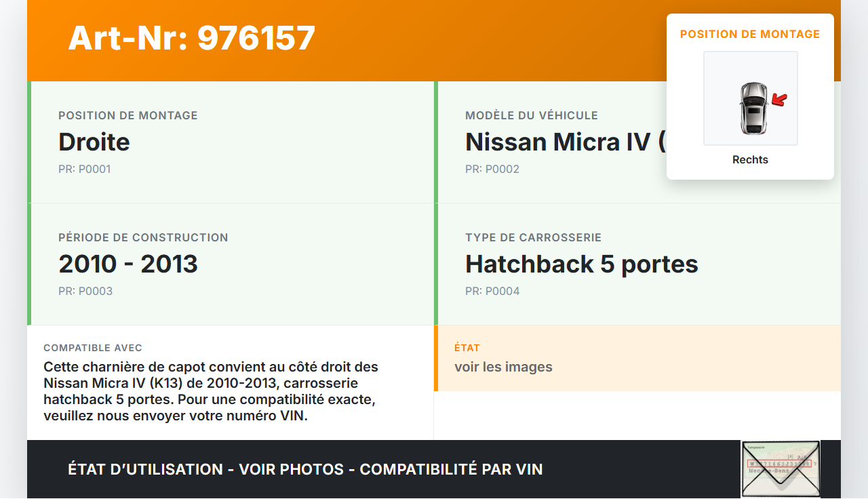Click the PR: P0001 reference code

(85, 169)
